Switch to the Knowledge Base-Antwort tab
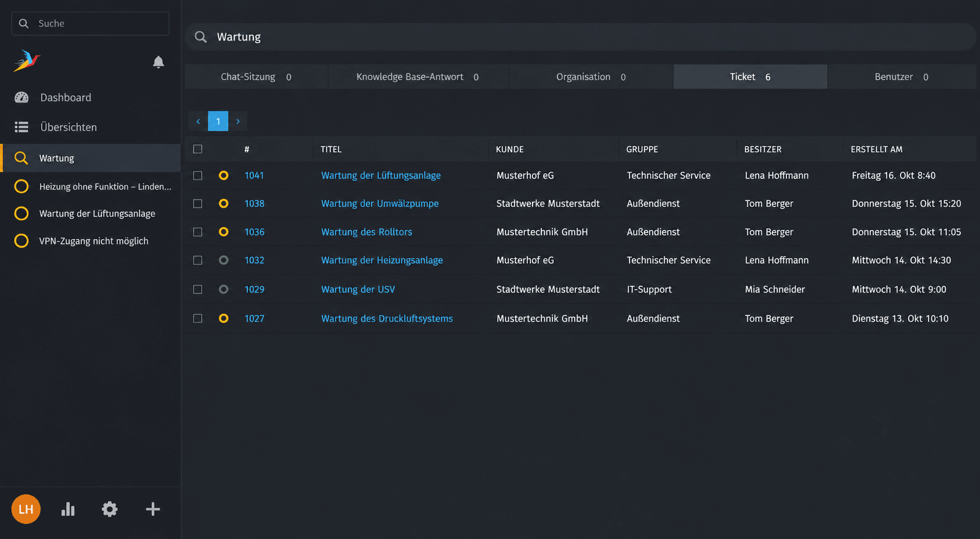Screen dimensions: 980x539 pos(418,77)
